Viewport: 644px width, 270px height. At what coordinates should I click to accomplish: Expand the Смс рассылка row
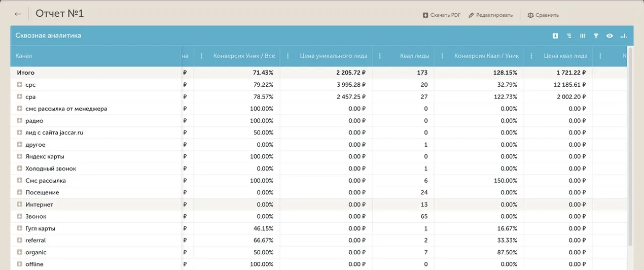20,181
